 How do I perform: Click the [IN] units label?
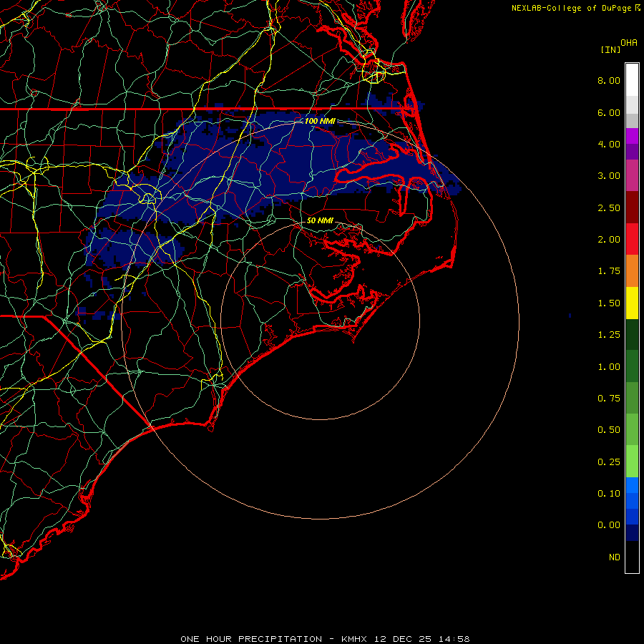pyautogui.click(x=610, y=49)
